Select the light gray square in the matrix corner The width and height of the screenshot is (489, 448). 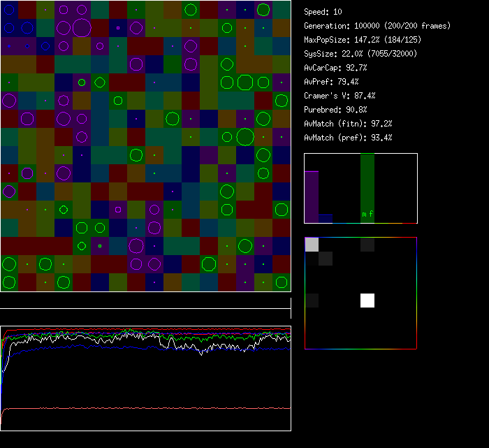[312, 245]
